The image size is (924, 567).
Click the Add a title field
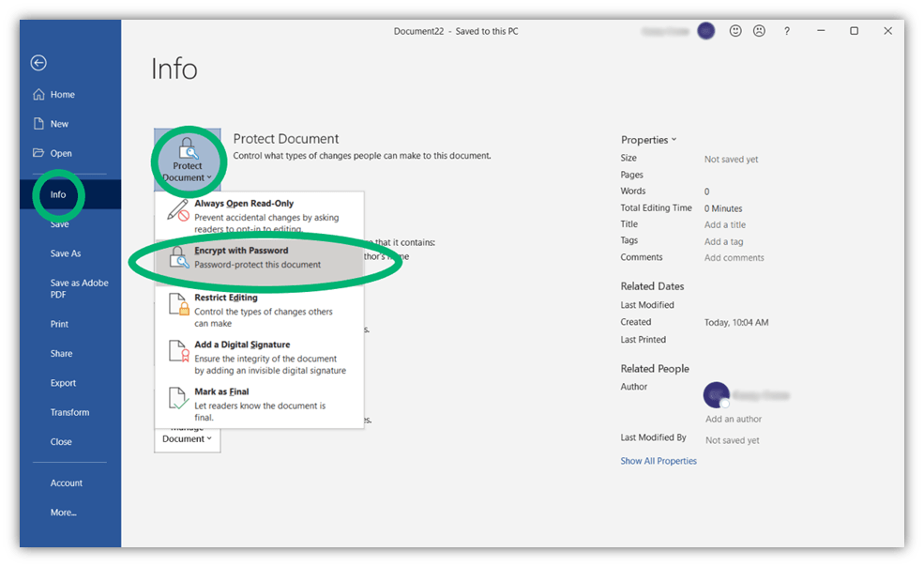(x=724, y=223)
